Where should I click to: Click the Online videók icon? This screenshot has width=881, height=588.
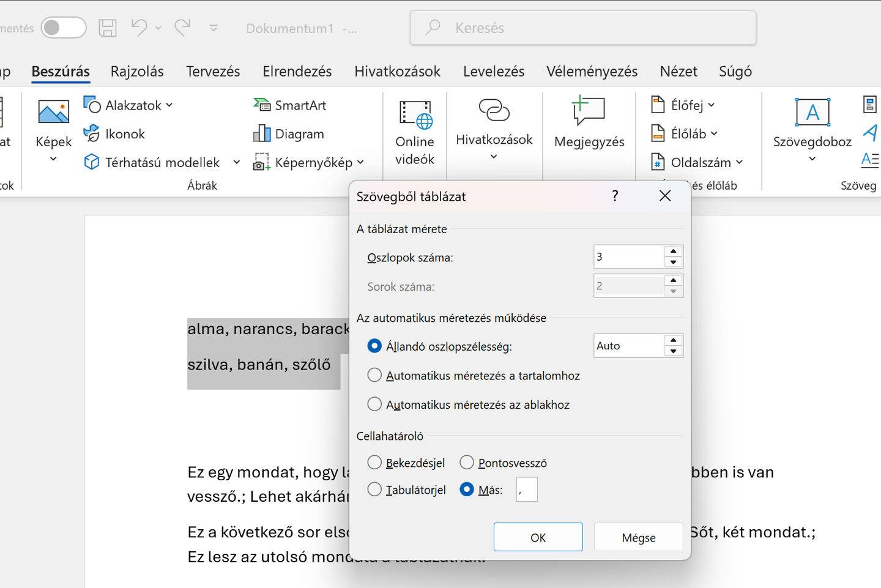(415, 114)
